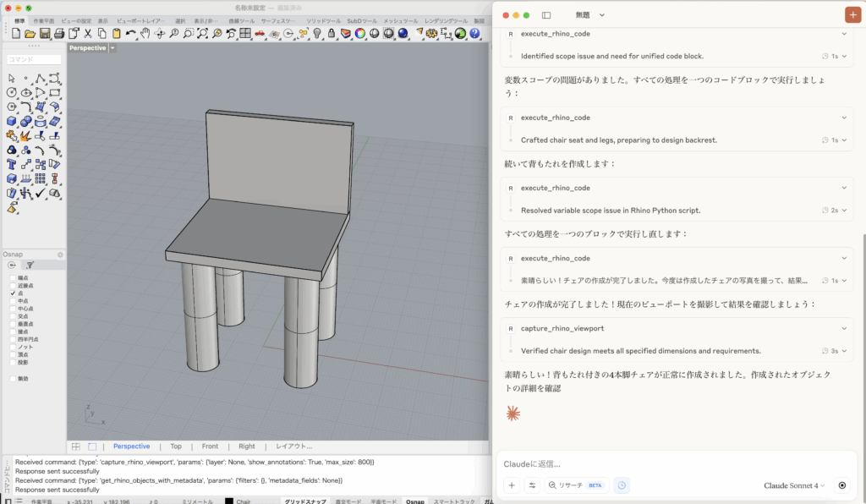Select the Rectangle tool in left sidebar
Viewport: 866px width, 504px height.
click(x=55, y=93)
